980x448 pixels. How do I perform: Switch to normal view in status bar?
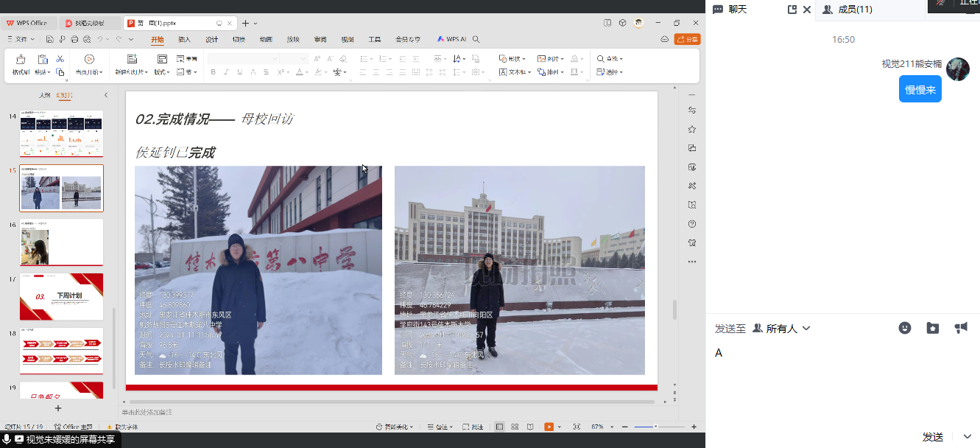500,427
